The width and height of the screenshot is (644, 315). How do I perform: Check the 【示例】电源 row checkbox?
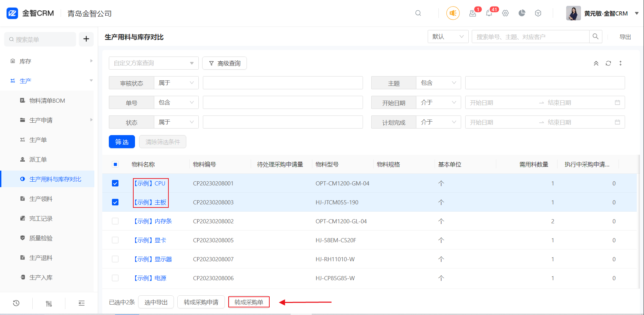point(115,278)
